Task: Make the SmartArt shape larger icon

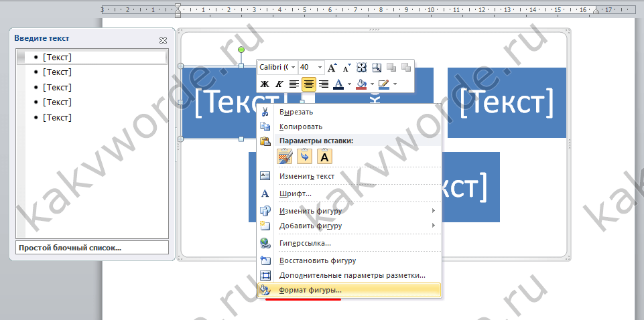Action: 361,68
